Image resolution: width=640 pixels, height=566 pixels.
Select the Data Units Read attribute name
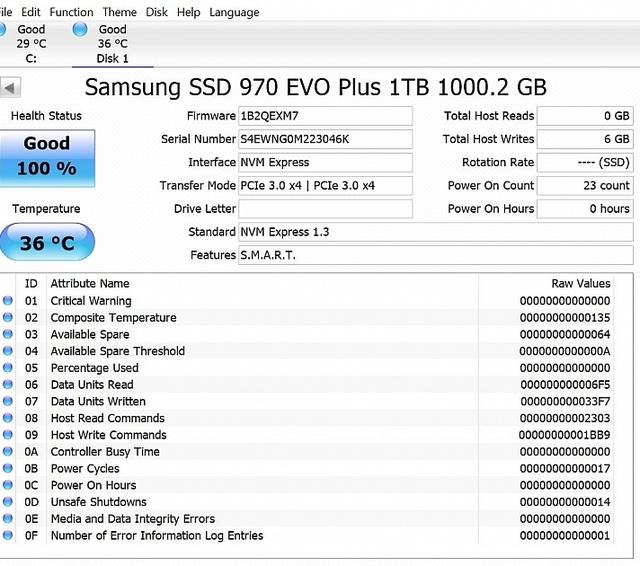click(x=92, y=385)
